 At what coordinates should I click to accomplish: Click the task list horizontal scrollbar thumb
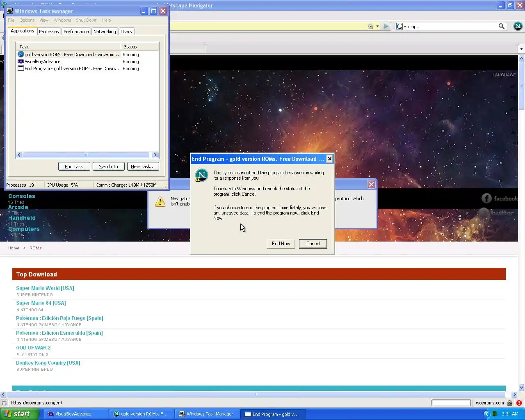87,155
